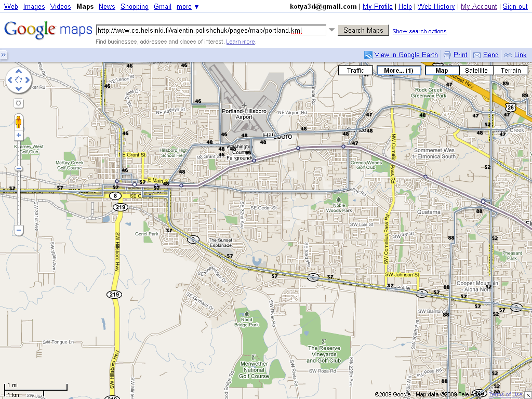The height and width of the screenshot is (399, 532).
Task: Open the Help link
Action: click(x=405, y=6)
